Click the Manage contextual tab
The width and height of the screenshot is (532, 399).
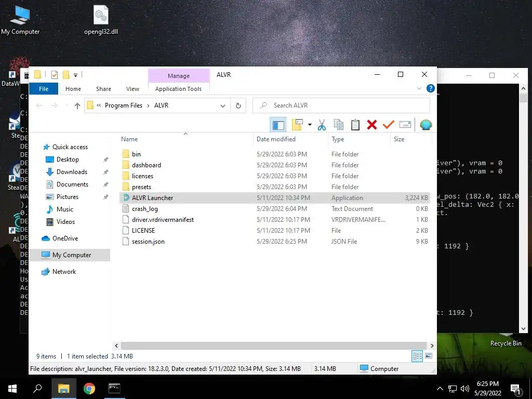[179, 76]
